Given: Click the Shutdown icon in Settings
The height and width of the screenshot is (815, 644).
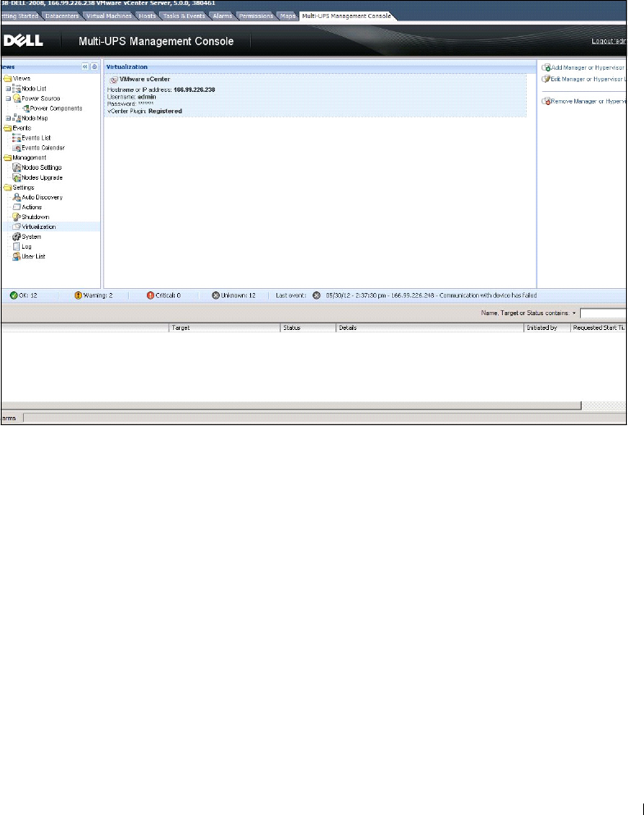Looking at the screenshot, I should (16, 217).
